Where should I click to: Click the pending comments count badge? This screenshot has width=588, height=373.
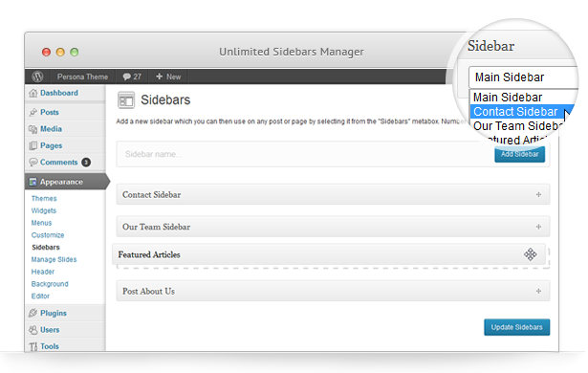[x=86, y=162]
